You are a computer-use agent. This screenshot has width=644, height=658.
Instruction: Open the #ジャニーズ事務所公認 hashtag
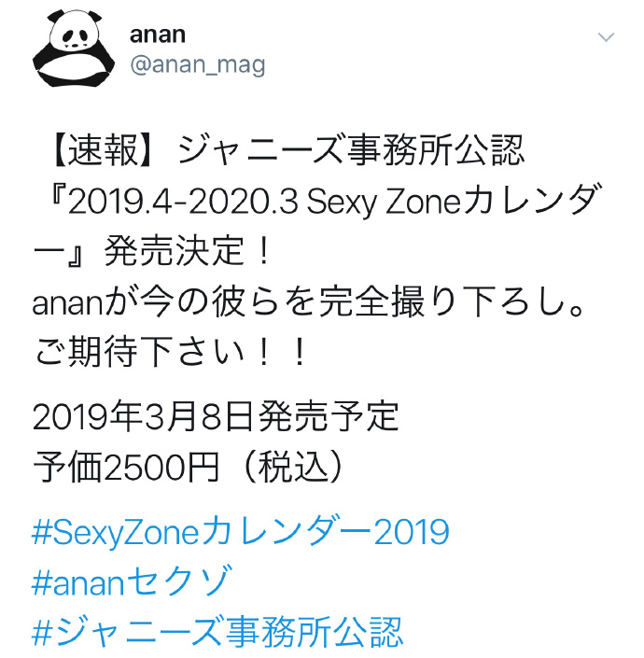point(217,632)
